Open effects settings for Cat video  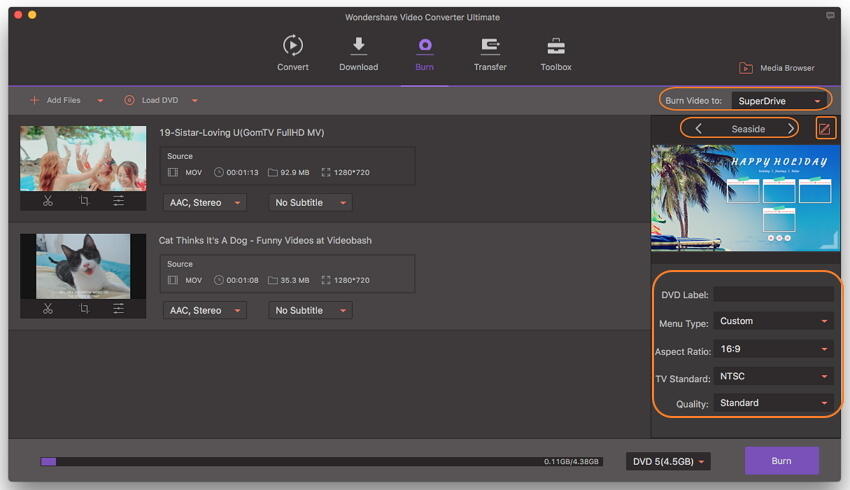point(119,308)
